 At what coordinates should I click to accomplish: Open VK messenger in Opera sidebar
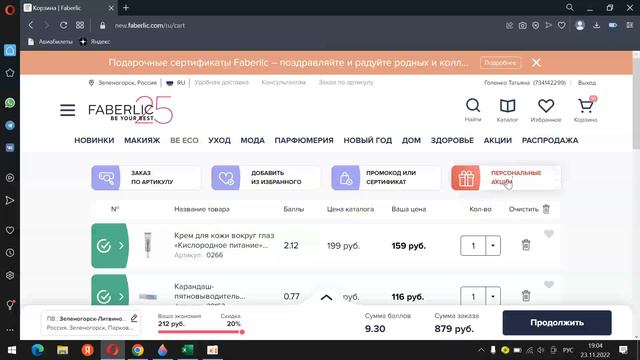coord(10,147)
